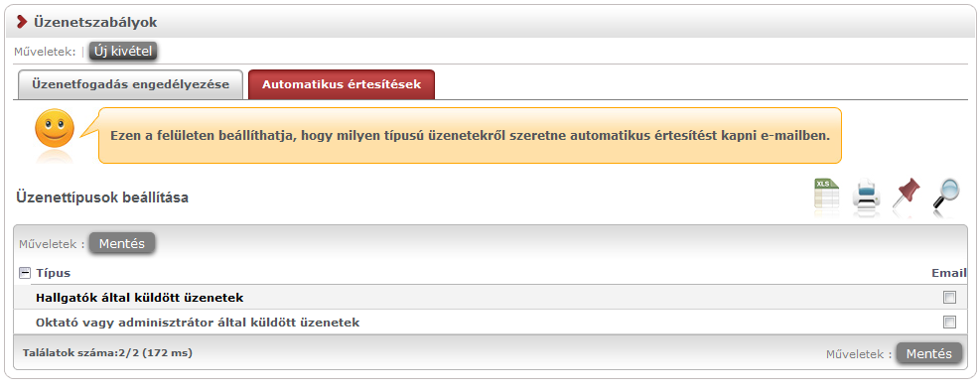Viewport: 980px width, 391px height.
Task: Select the Automatikus értesítések tab
Action: coord(342,84)
